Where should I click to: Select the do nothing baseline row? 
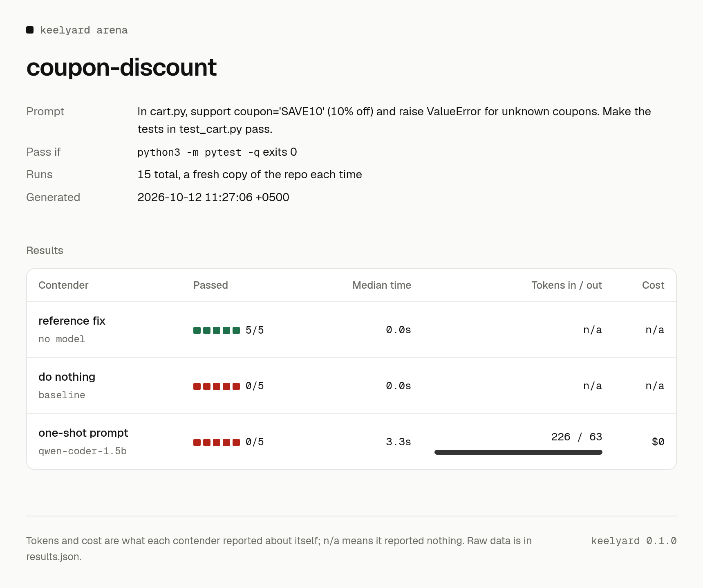351,386
